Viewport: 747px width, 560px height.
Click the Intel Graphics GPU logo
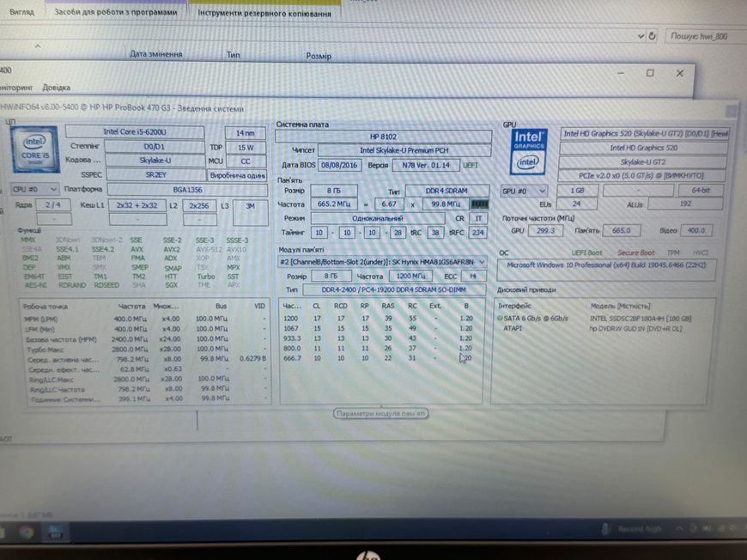pyautogui.click(x=528, y=151)
